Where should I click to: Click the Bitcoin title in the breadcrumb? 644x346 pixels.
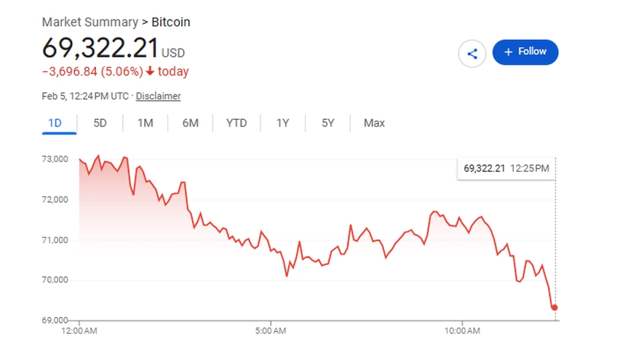[x=171, y=22]
